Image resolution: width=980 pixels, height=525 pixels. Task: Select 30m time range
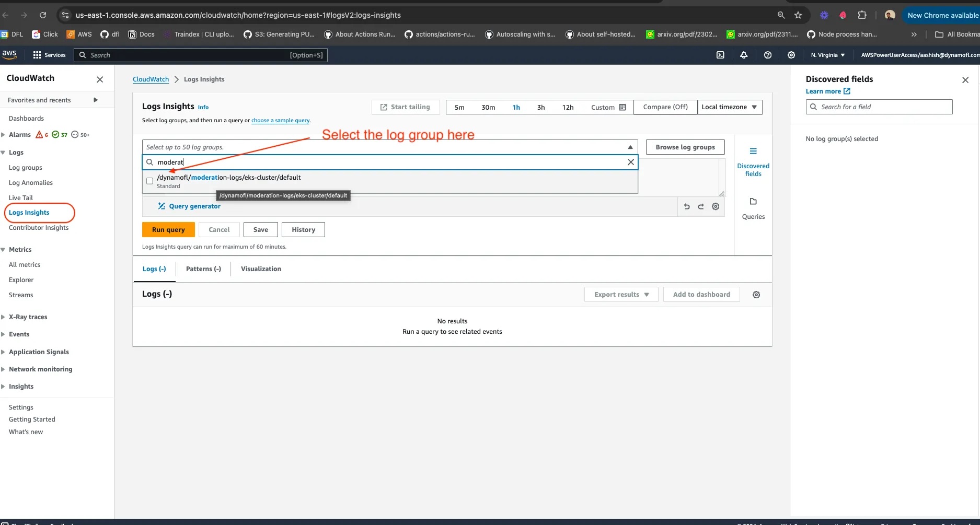pyautogui.click(x=488, y=107)
